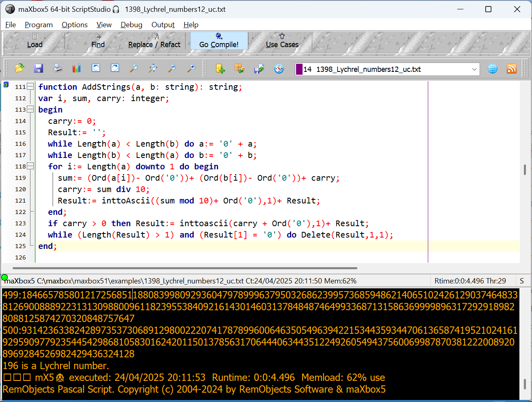
Task: Click 'end;' on line 125
Action: [48, 246]
